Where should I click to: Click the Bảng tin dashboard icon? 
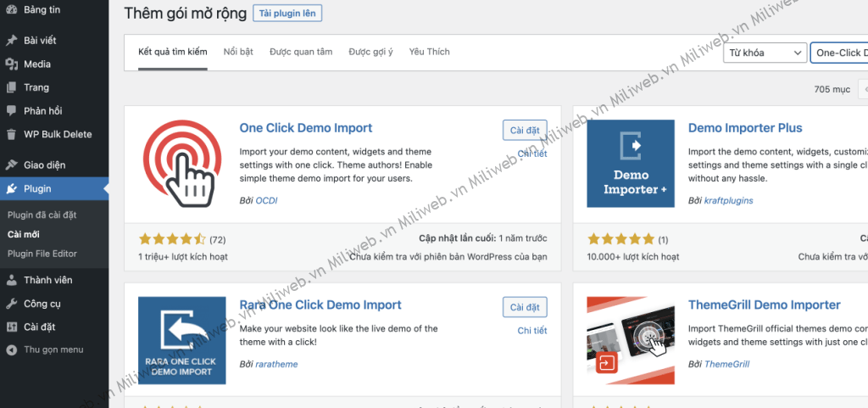[x=12, y=10]
